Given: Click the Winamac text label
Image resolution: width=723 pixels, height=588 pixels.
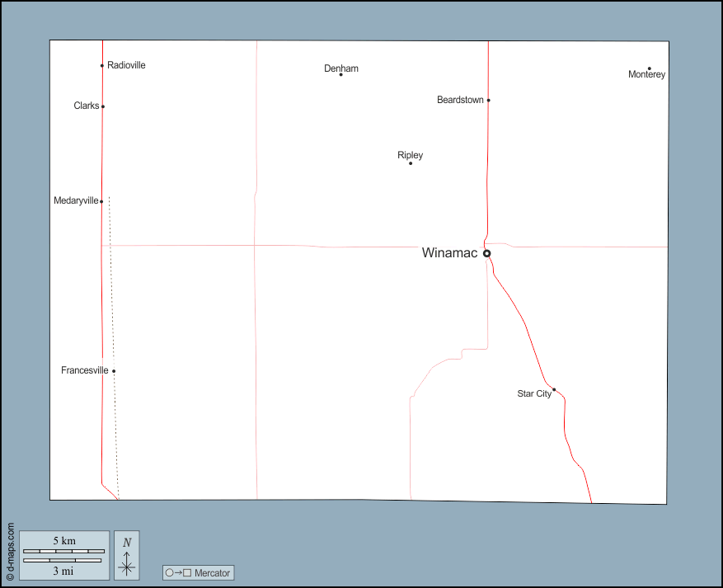Looking at the screenshot, I should click(x=449, y=253).
